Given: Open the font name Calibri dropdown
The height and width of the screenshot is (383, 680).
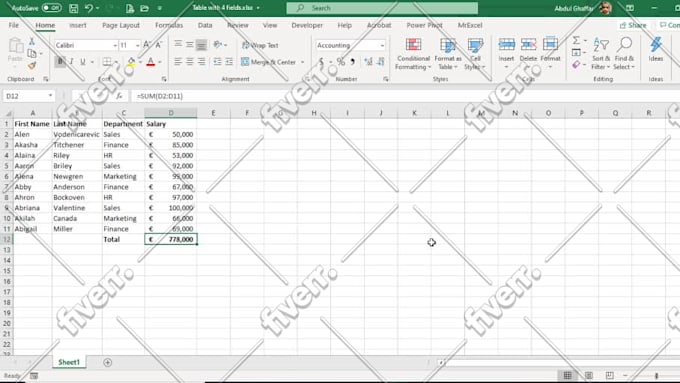Looking at the screenshot, I should tap(115, 45).
